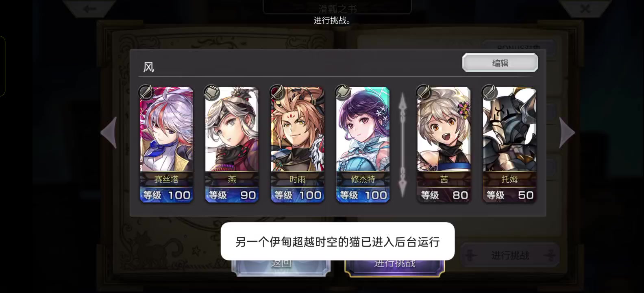Switch to the previous party with the left arrow

click(x=109, y=133)
